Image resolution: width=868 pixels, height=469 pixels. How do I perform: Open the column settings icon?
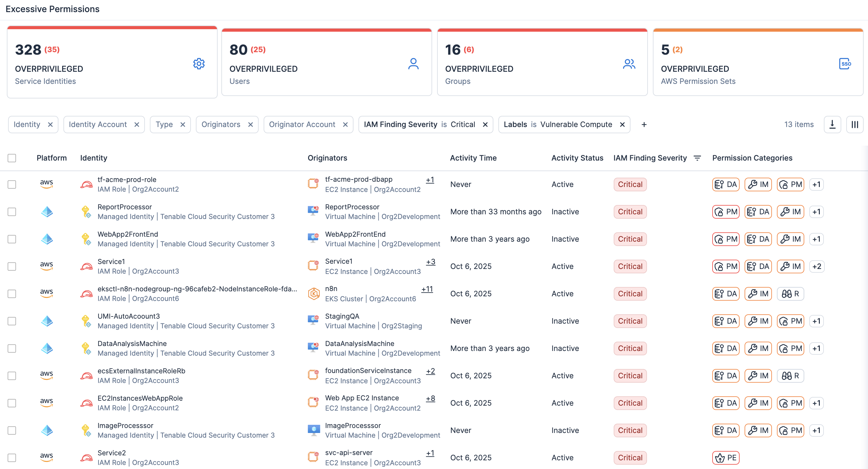[855, 125]
